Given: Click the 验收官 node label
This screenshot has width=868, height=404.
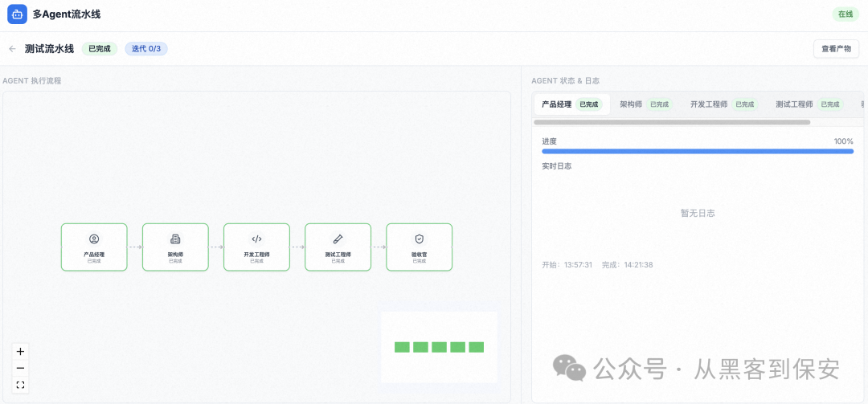Looking at the screenshot, I should [x=419, y=255].
